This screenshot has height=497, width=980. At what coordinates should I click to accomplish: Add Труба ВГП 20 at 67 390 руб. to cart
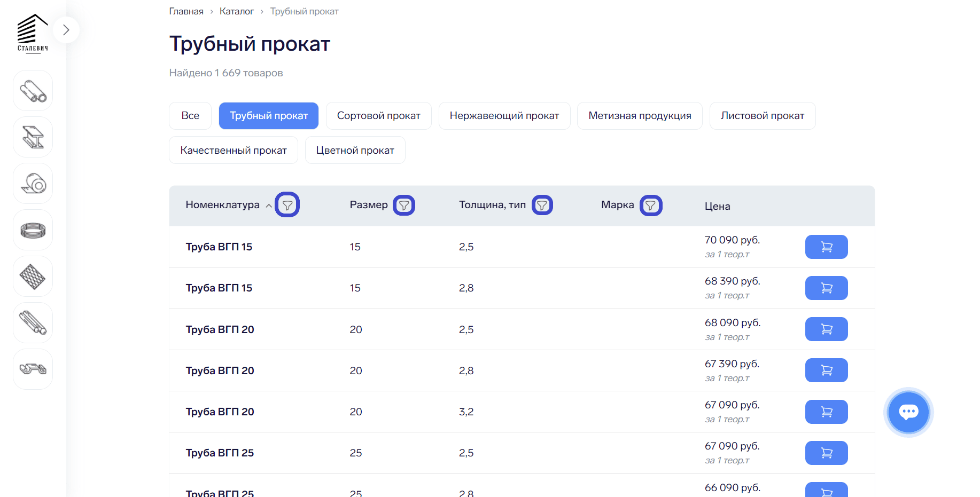tap(827, 370)
